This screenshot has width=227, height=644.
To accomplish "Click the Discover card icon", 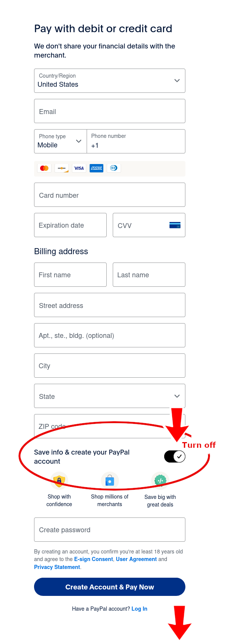I will [62, 168].
